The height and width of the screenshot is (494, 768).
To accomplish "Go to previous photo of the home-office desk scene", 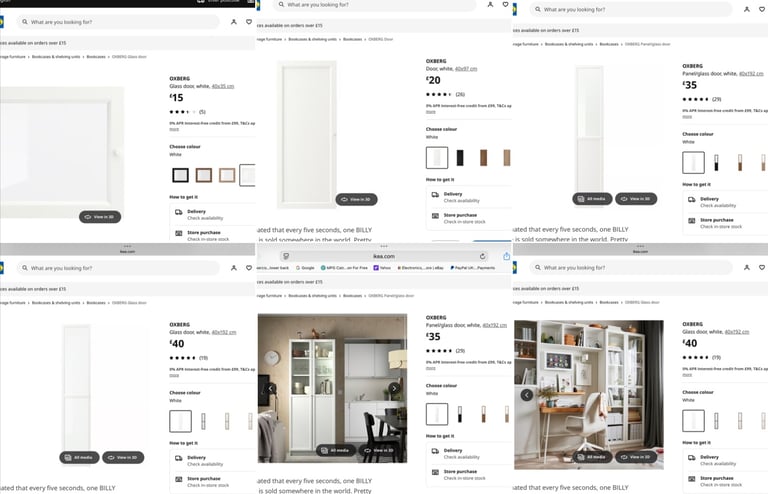I will [x=527, y=395].
